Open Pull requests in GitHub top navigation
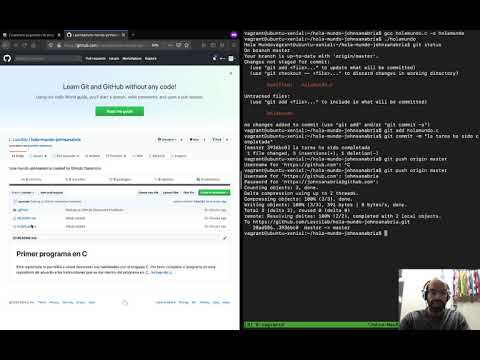Image resolution: width=480 pixels, height=360 pixels. (95, 59)
